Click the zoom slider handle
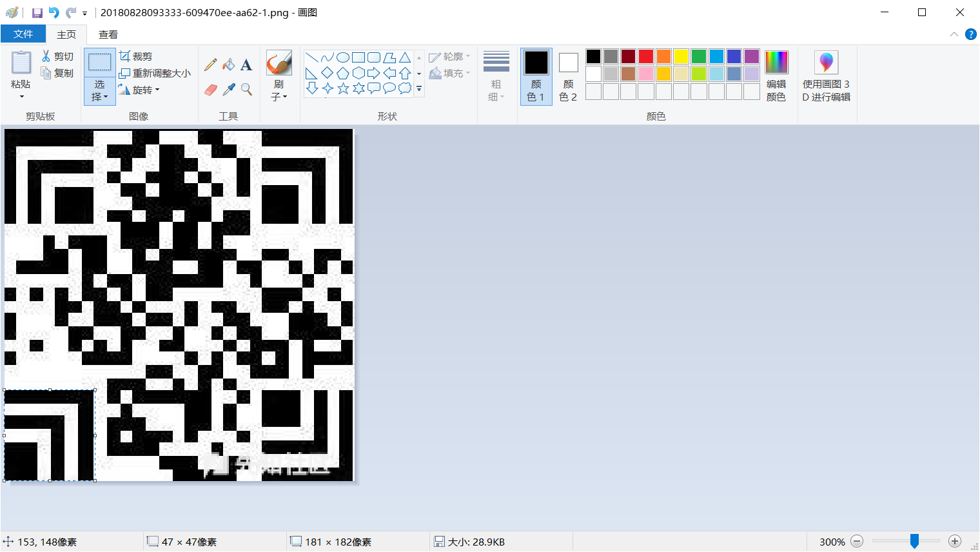Viewport: 980px width, 552px height. point(914,542)
